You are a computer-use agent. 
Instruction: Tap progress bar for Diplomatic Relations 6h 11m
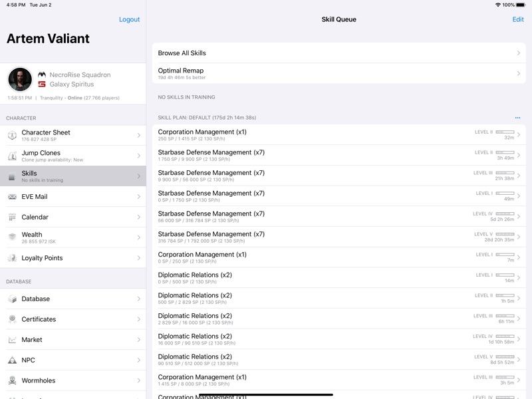click(x=505, y=316)
